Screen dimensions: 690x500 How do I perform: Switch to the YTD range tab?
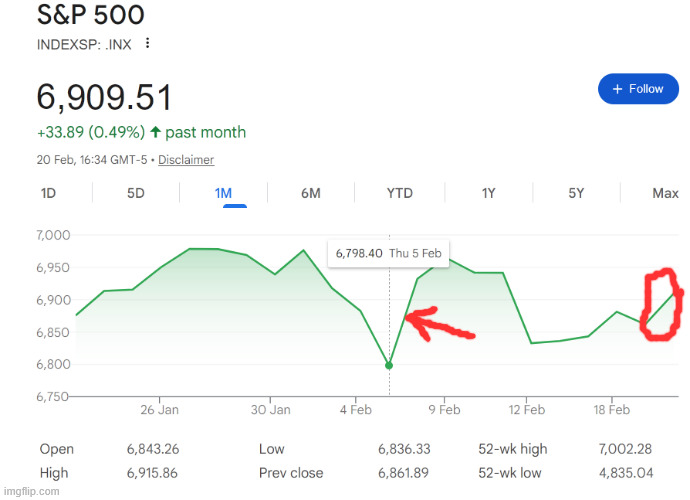tap(400, 193)
